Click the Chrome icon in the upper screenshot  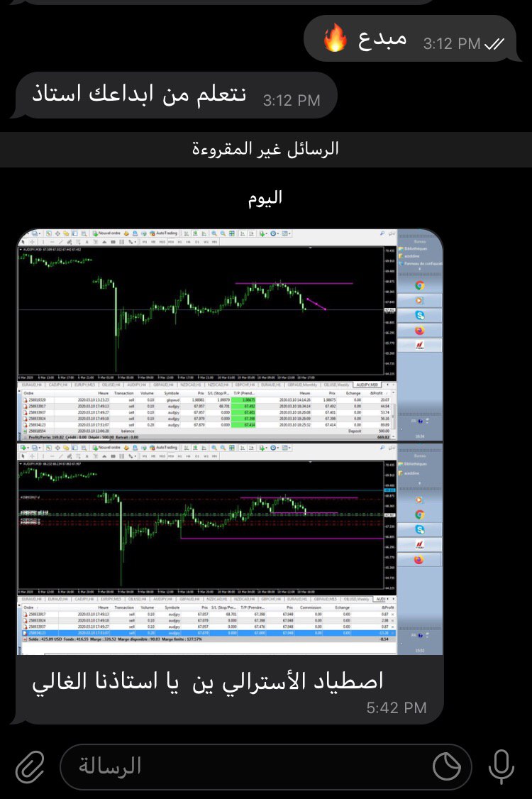[x=419, y=285]
